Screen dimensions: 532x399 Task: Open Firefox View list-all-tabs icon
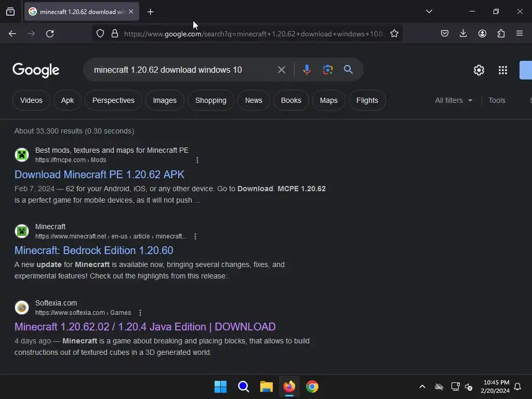coord(10,11)
